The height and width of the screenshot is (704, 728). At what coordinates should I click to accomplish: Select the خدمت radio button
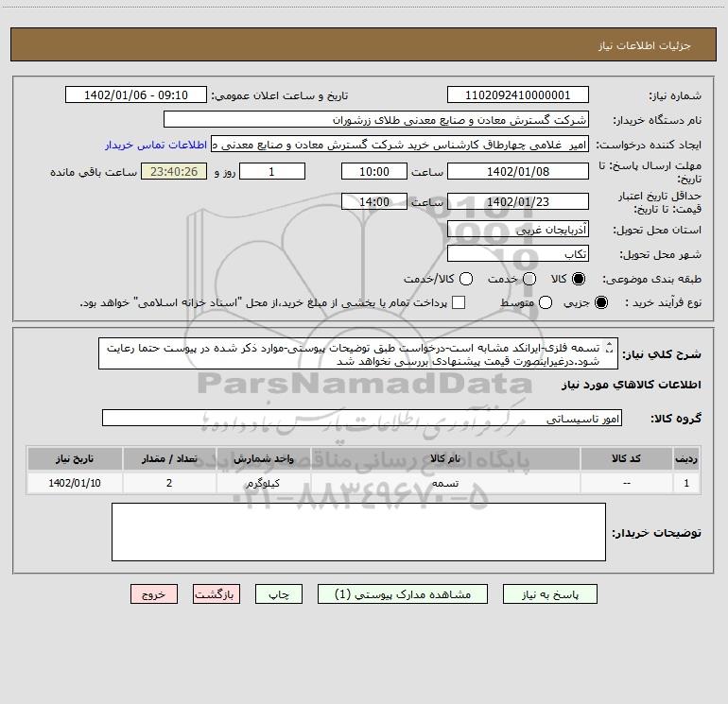[x=529, y=279]
